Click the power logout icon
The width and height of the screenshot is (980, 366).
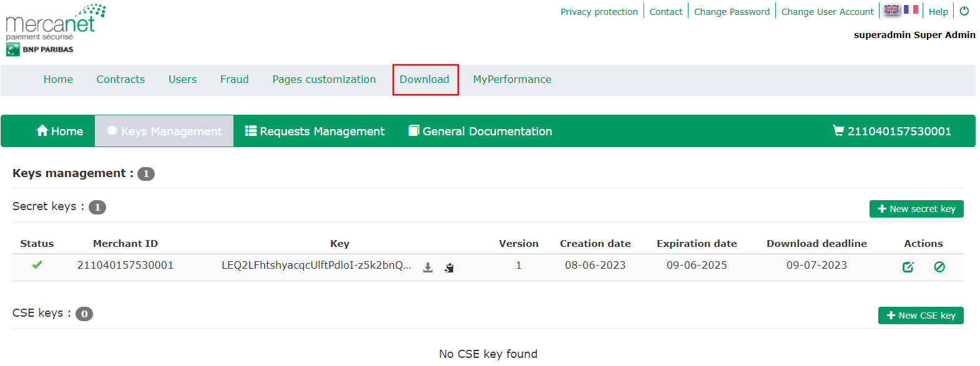[x=964, y=11]
